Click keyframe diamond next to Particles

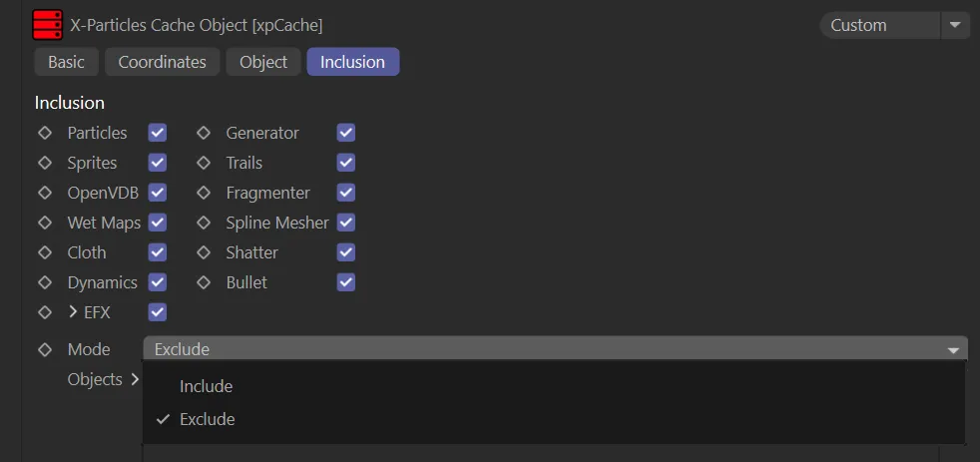[45, 133]
